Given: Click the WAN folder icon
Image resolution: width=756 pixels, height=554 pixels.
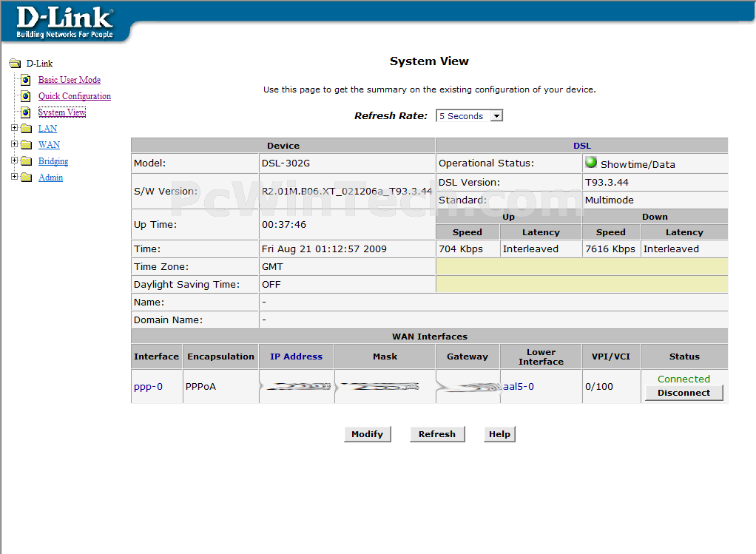Looking at the screenshot, I should (x=27, y=145).
